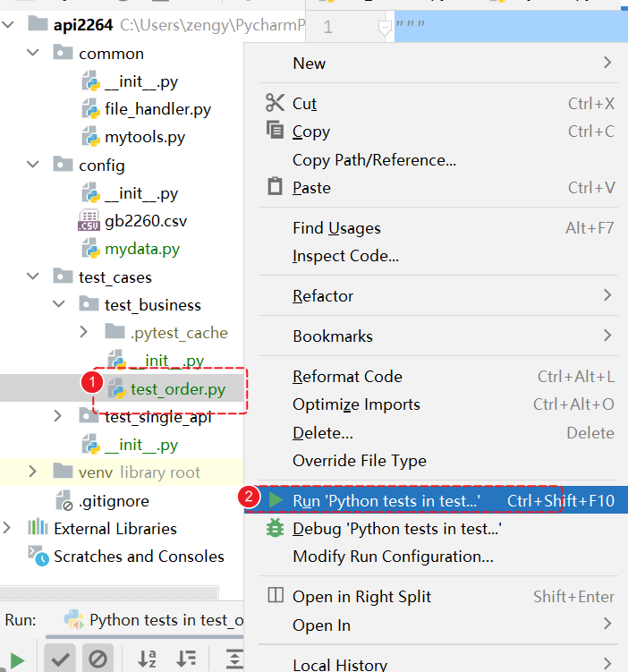Click the file_handler.py Python file icon
The height and width of the screenshot is (672, 628).
[91, 108]
